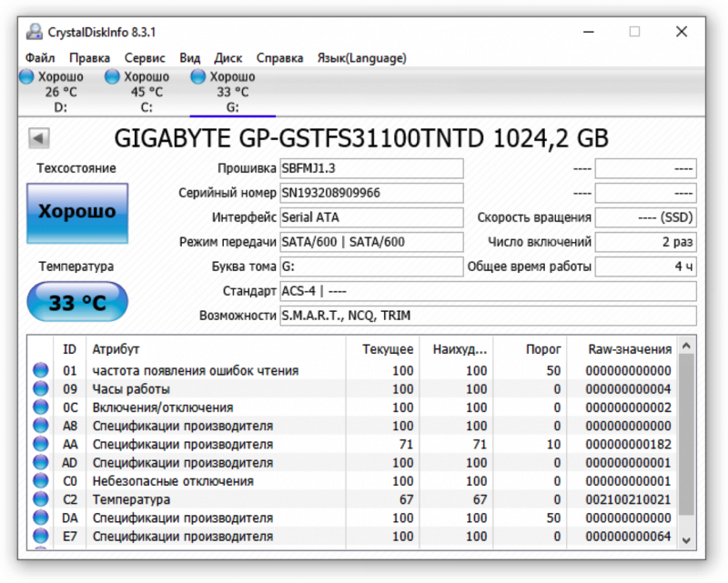Click the ID column header
This screenshot has width=728, height=583.
pyautogui.click(x=70, y=349)
